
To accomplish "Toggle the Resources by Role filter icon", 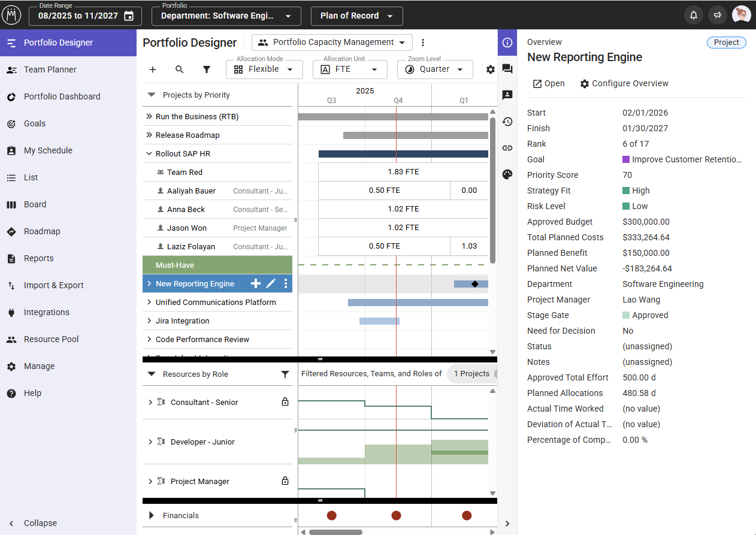I will (x=285, y=374).
